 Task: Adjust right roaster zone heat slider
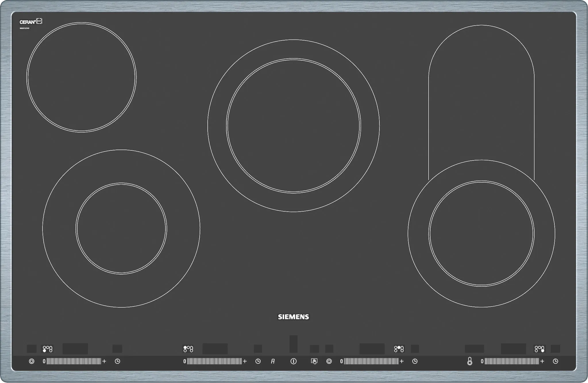[x=512, y=361]
